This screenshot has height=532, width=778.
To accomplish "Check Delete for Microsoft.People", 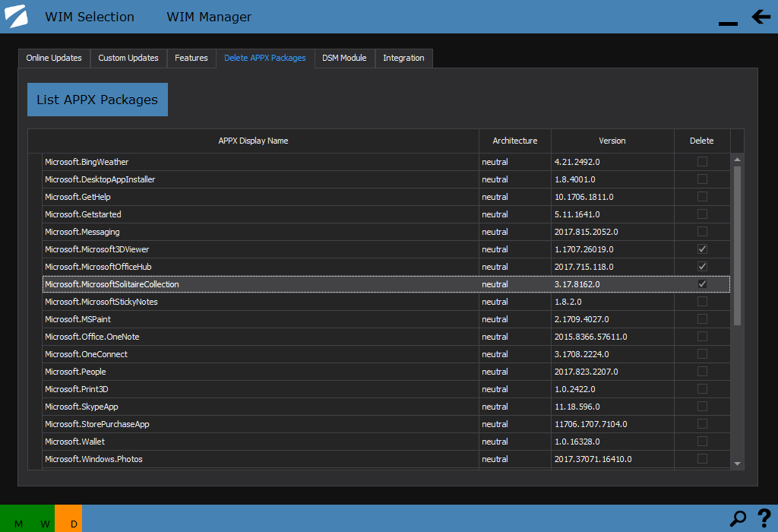I will click(x=702, y=371).
